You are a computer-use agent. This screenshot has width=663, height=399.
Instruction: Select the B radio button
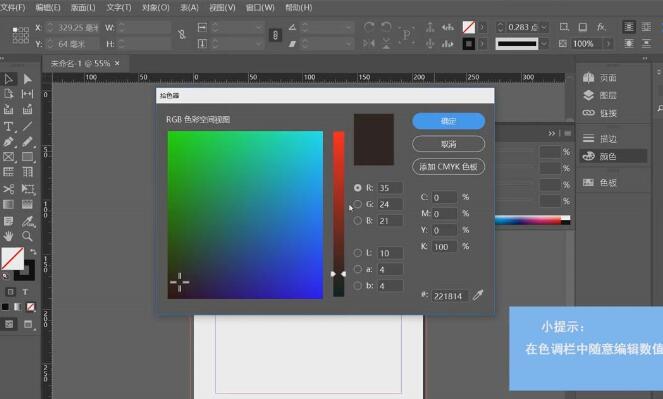pyautogui.click(x=358, y=221)
